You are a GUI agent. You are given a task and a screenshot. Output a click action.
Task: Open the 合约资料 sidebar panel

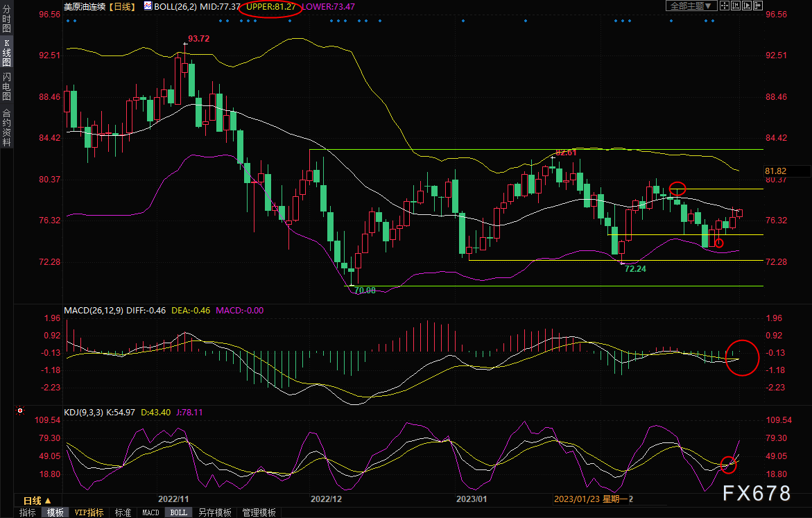tap(6, 128)
